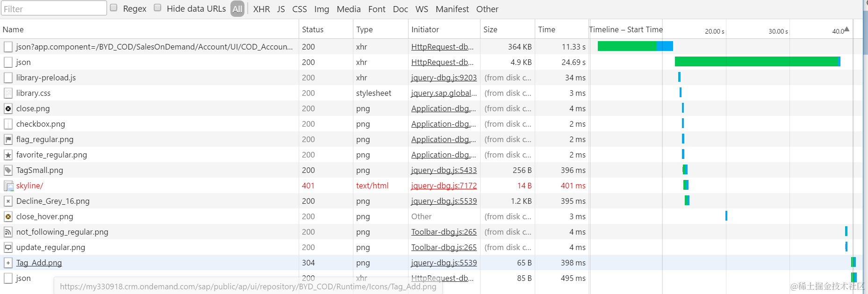Click the checkbox.png file icon
868x294 pixels.
(8, 124)
